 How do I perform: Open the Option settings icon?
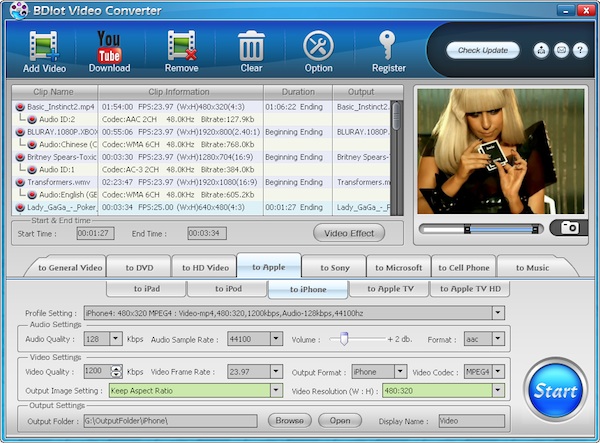(318, 52)
